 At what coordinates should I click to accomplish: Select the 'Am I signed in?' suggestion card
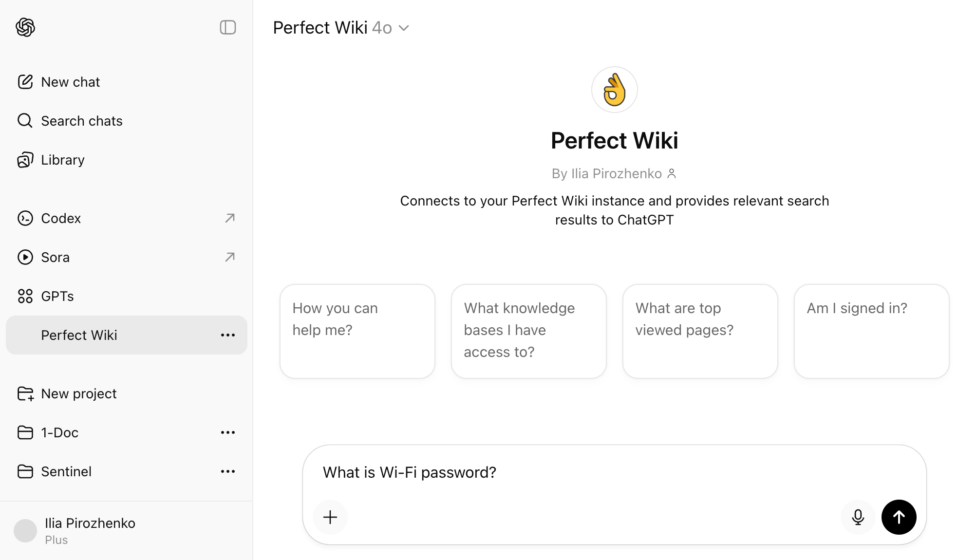coord(871,331)
